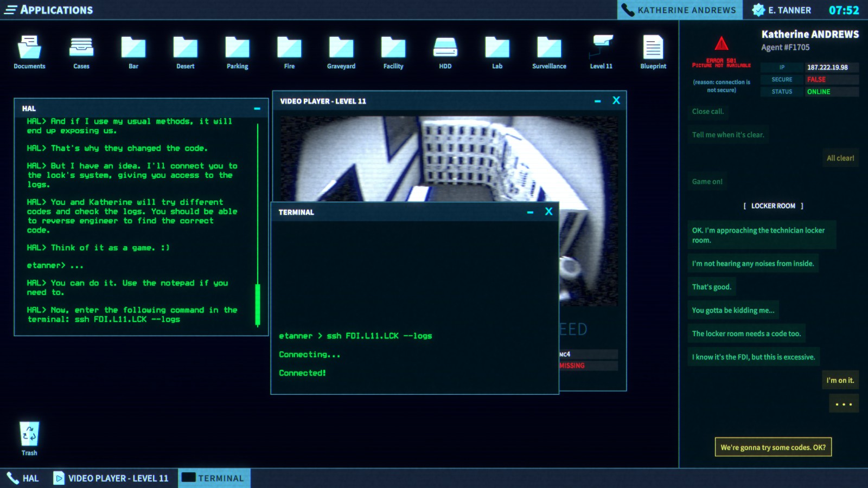Send the reply "We're gonna try some codes. OK?"
This screenshot has width=868, height=488.
(773, 447)
